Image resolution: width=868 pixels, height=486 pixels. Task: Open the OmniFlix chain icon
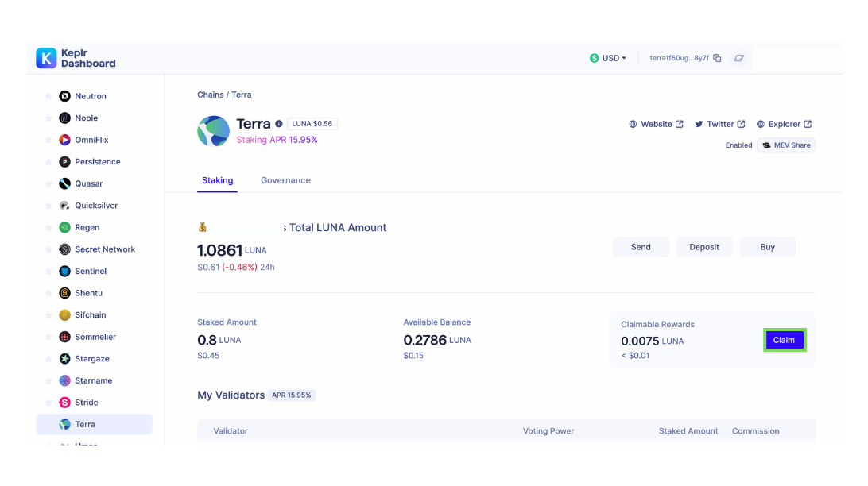tap(64, 140)
